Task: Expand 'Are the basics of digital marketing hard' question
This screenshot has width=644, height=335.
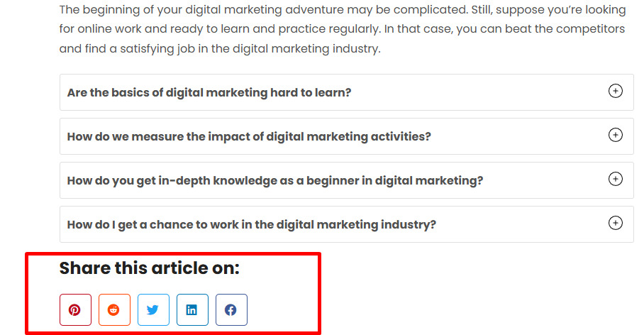Action: click(209, 93)
